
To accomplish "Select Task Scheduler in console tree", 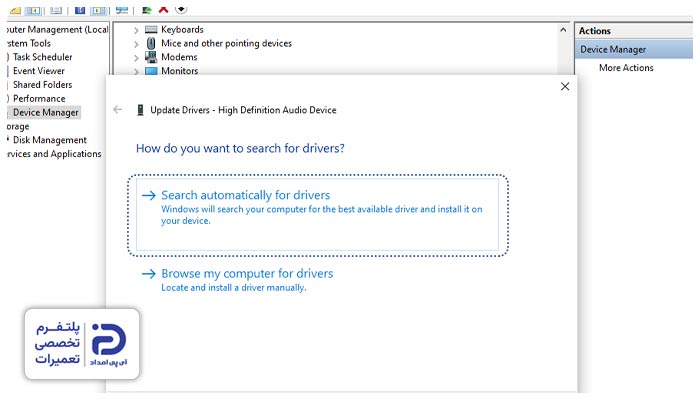I will pyautogui.click(x=42, y=57).
